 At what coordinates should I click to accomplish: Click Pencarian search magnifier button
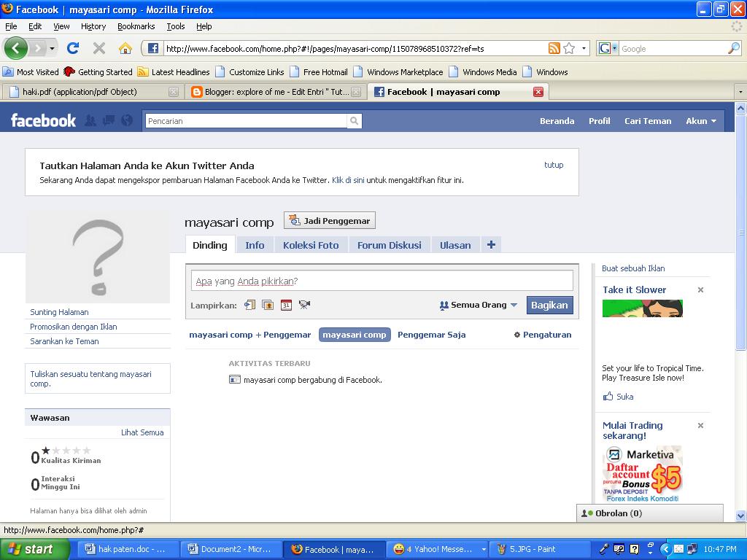coord(354,121)
